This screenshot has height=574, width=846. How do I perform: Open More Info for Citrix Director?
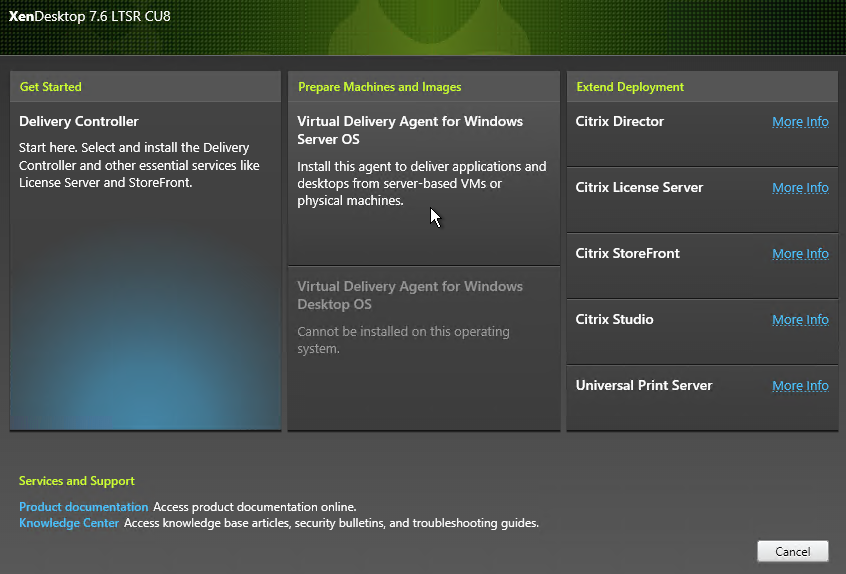coord(800,122)
